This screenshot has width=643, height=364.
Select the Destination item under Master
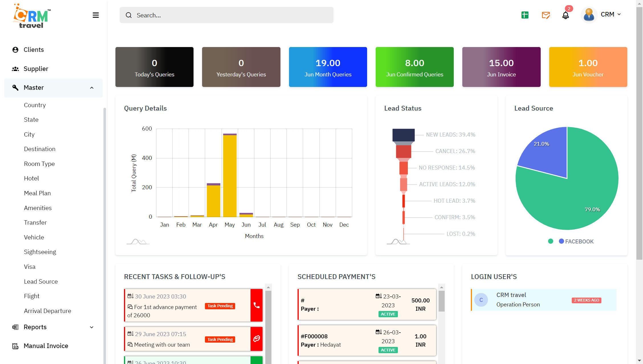[39, 149]
